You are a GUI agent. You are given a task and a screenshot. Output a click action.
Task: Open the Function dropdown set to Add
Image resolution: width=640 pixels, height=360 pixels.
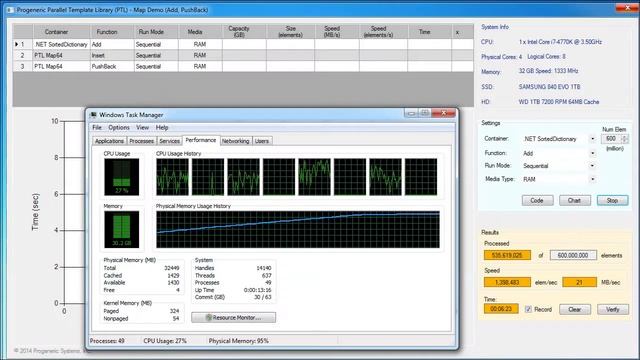[593, 153]
